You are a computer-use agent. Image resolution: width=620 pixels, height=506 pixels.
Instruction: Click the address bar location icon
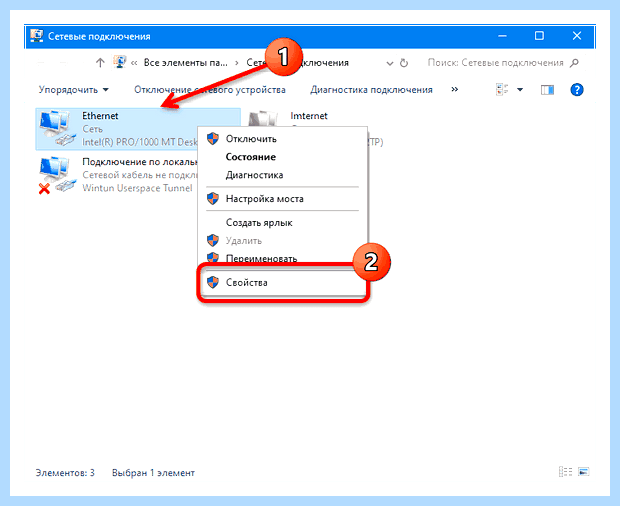point(119,62)
